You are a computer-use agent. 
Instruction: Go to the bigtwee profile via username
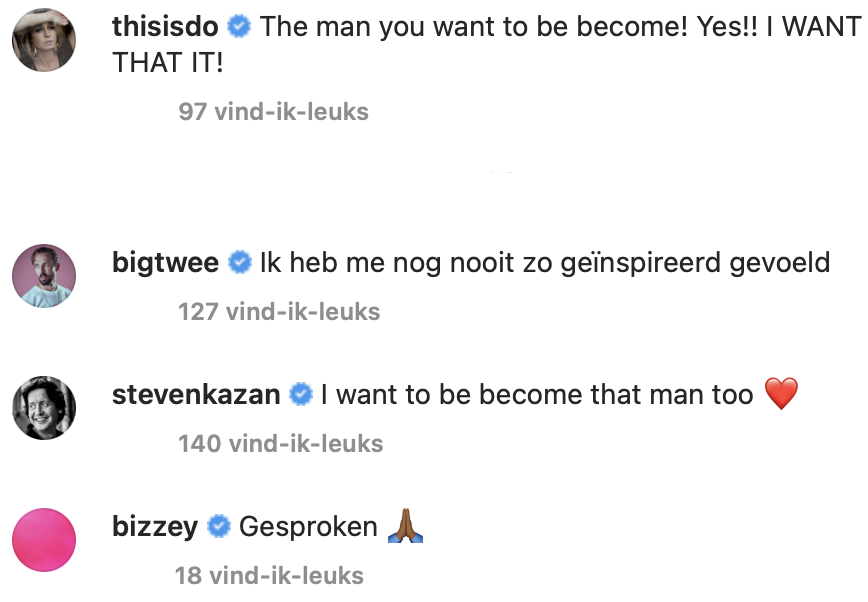(167, 264)
